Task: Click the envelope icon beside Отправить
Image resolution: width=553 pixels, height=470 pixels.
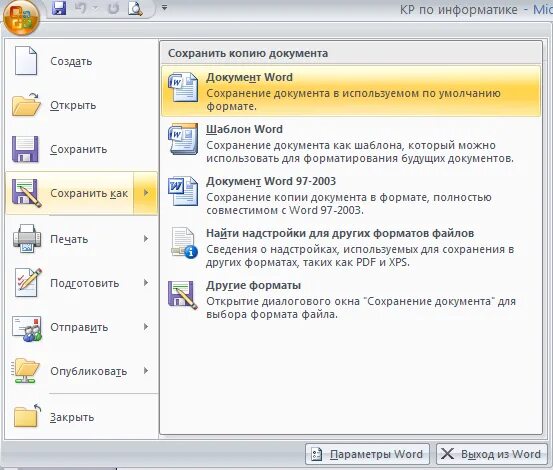Action: (x=27, y=328)
